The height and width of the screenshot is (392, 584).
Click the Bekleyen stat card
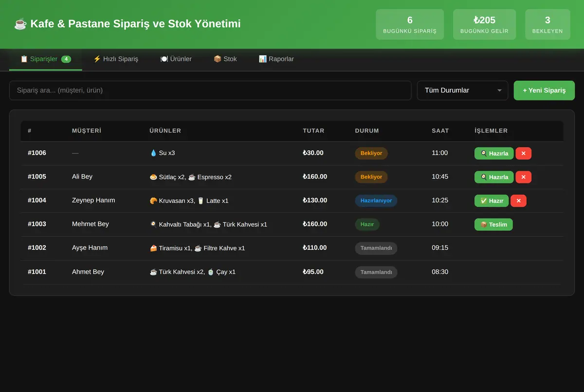(547, 24)
